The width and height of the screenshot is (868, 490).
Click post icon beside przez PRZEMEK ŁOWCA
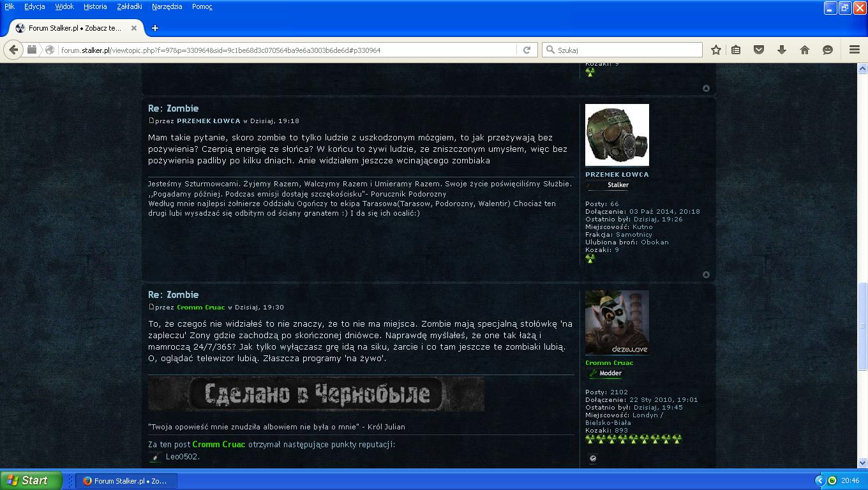click(151, 120)
